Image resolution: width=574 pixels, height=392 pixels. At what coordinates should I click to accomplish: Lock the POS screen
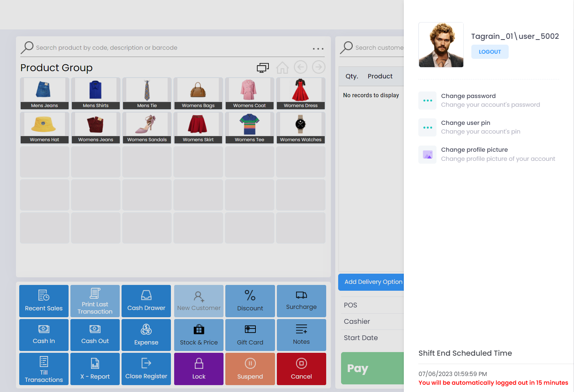coord(199,369)
